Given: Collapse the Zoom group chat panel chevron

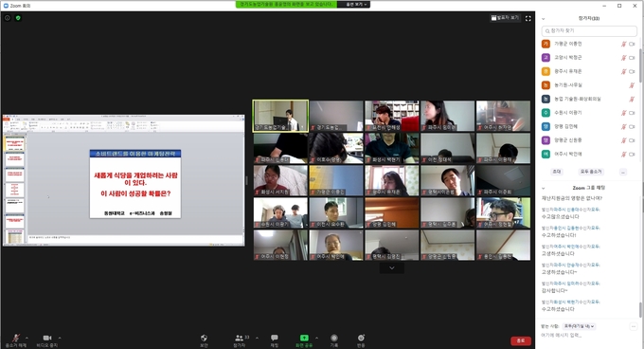Looking at the screenshot, I should click(x=544, y=188).
